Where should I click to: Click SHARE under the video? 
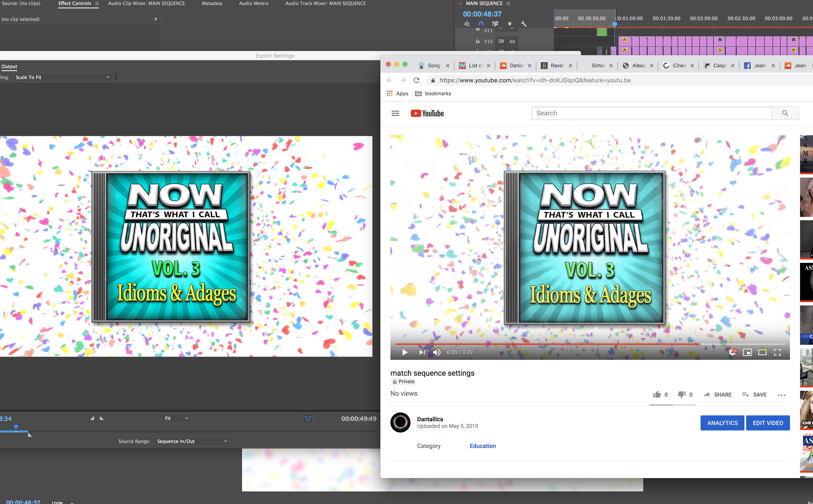coord(717,395)
